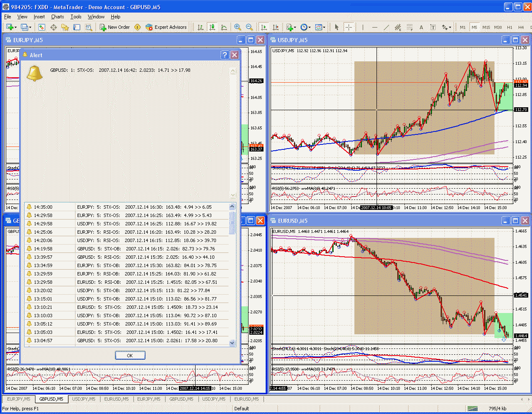
Task: Select the Fibonacci Retracement tool
Action: click(x=409, y=27)
